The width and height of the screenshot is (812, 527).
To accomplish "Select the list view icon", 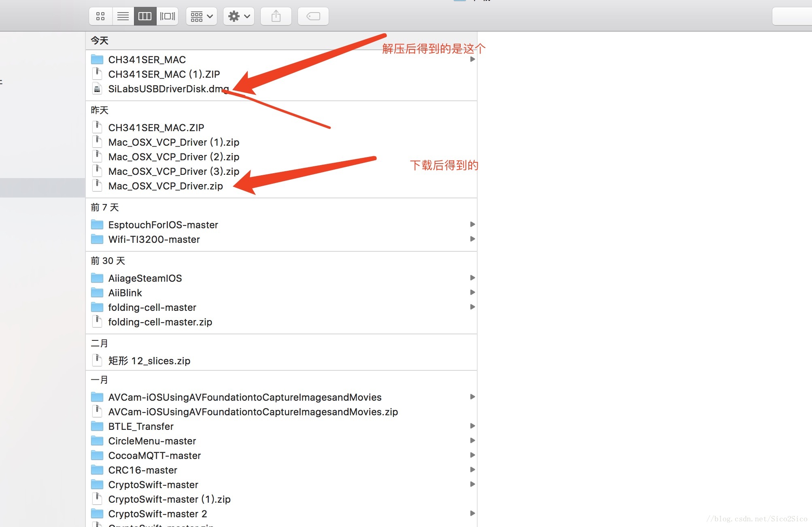I will (x=121, y=15).
